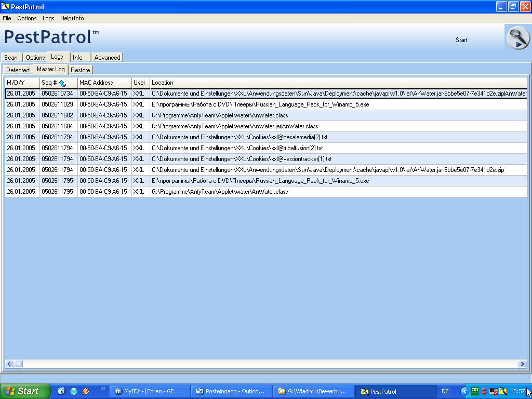
Task: Click the red arrows system tray icon
Action: pyautogui.click(x=484, y=391)
